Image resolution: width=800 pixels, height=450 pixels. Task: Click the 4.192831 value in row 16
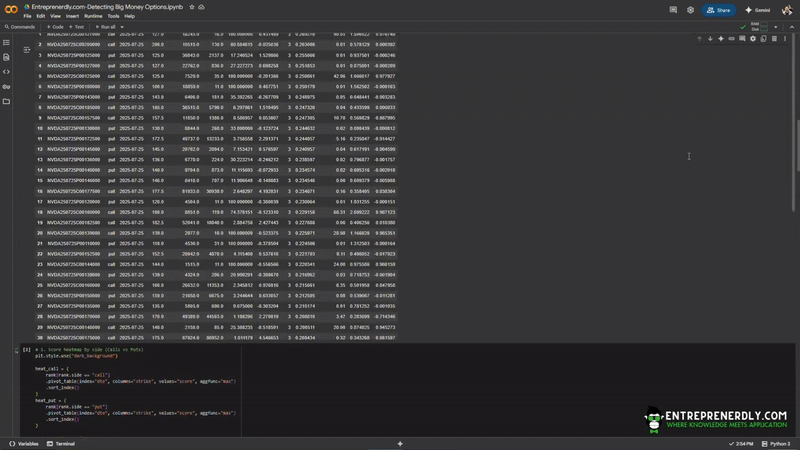pos(269,191)
